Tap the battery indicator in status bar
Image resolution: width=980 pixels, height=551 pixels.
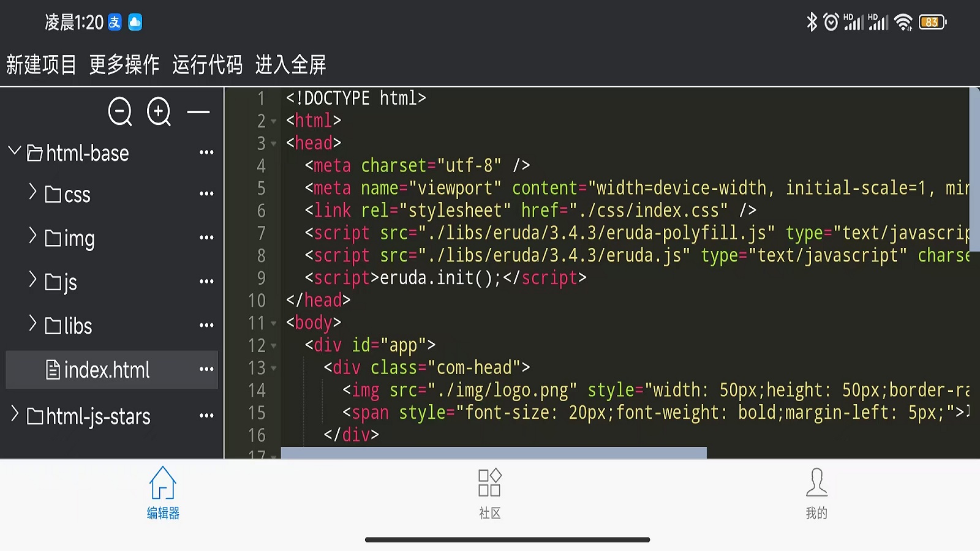tap(933, 22)
